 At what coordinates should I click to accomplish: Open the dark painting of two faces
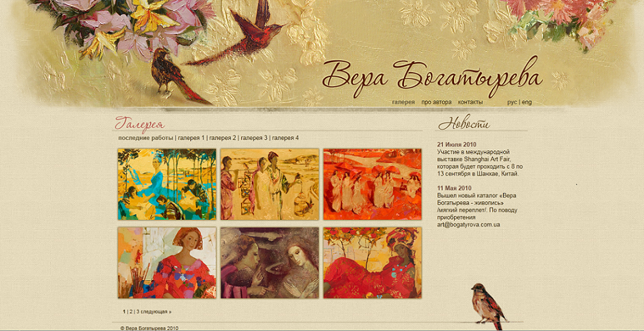pyautogui.click(x=269, y=262)
